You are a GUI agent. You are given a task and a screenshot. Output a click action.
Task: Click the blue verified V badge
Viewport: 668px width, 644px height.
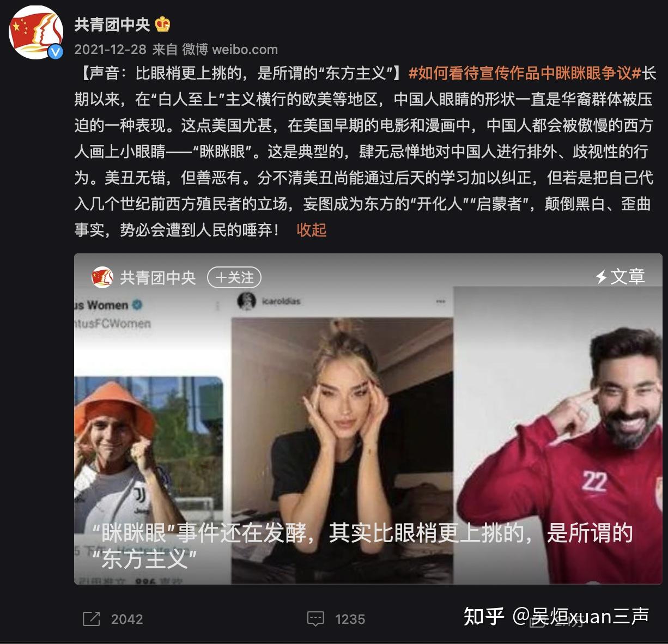point(56,52)
